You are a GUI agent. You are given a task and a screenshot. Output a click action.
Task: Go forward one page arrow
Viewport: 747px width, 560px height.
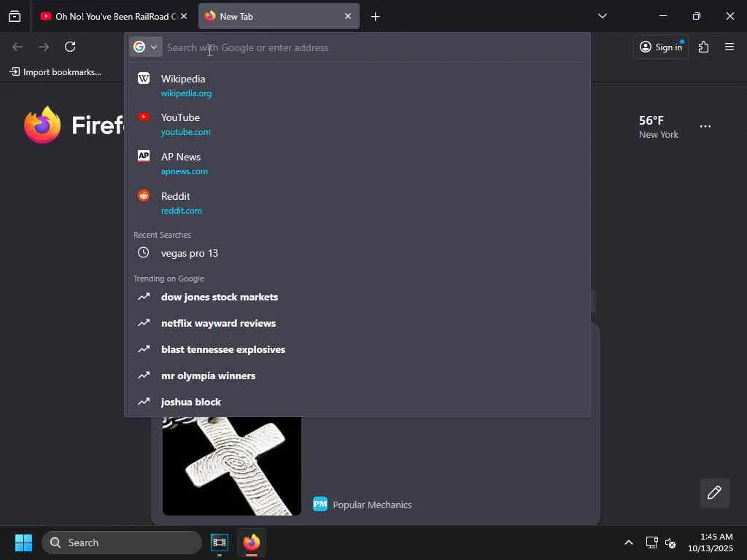coord(44,47)
